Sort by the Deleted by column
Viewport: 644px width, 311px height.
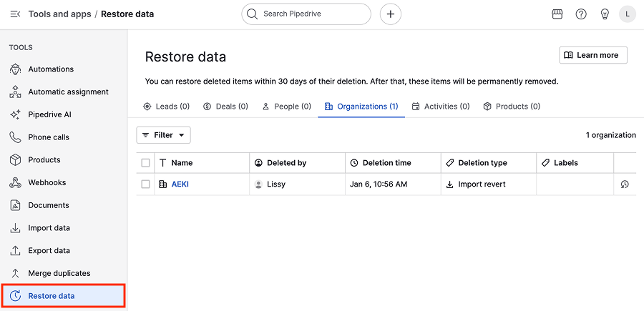pos(286,163)
